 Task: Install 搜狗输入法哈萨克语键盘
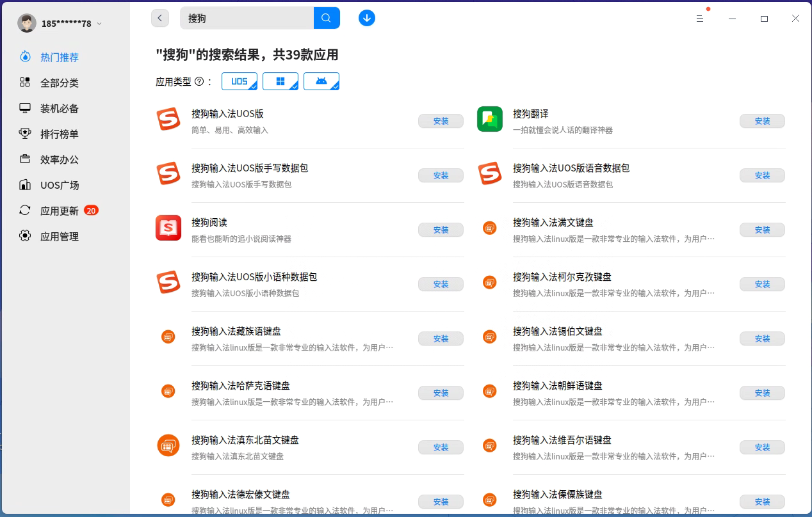tap(441, 393)
